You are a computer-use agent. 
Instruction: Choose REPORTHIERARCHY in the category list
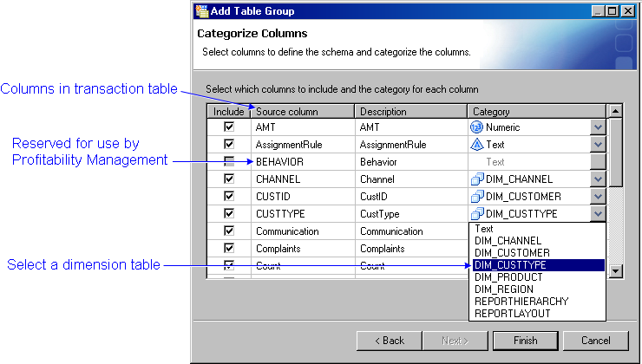[x=515, y=302]
